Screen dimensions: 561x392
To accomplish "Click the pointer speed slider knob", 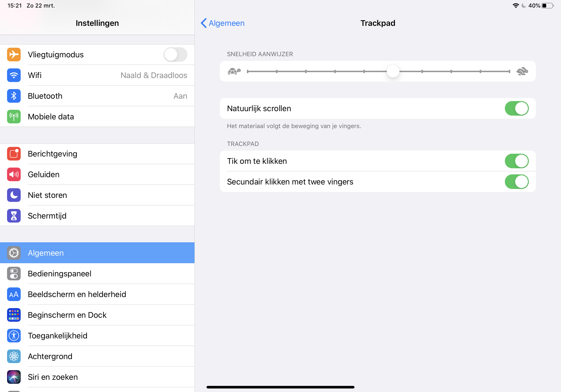I will [393, 71].
